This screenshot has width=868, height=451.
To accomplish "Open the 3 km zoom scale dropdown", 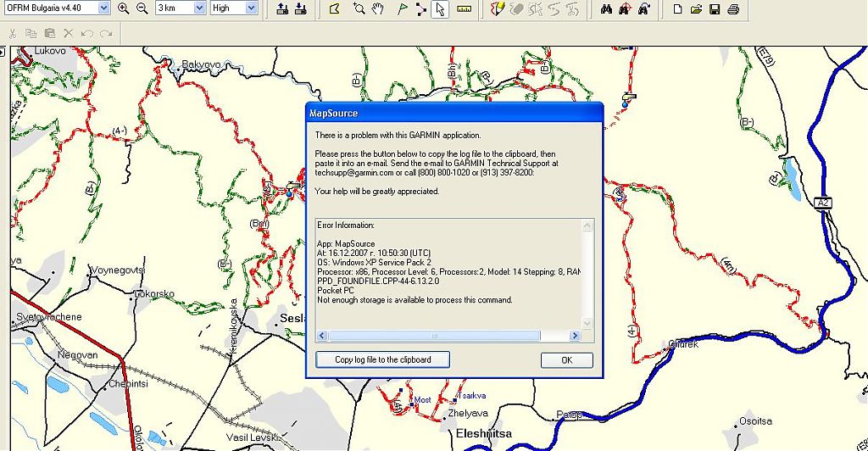I will (200, 8).
